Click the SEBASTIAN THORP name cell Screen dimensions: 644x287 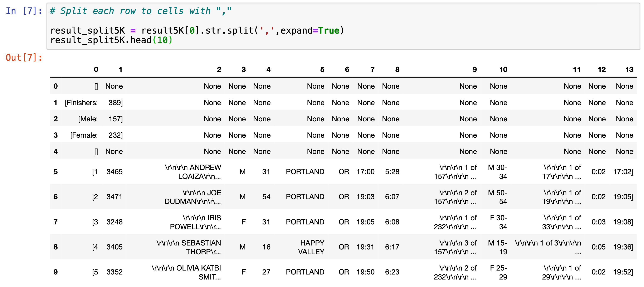tap(189, 247)
